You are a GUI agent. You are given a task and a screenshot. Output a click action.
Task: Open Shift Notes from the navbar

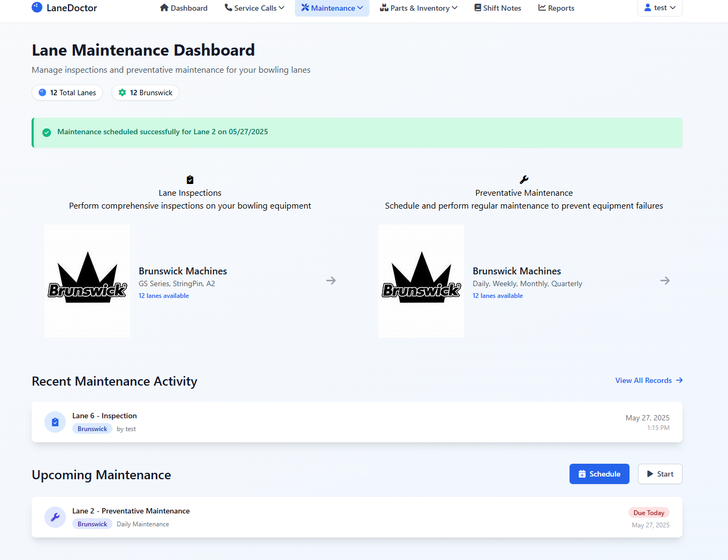(497, 8)
